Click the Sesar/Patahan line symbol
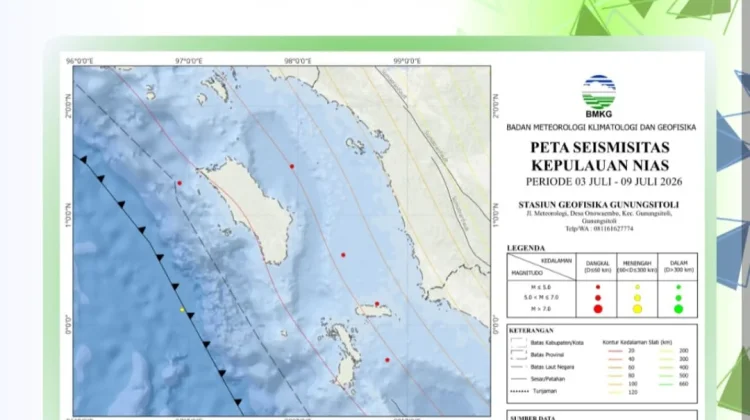This screenshot has height=420, width=750. pos(518,379)
